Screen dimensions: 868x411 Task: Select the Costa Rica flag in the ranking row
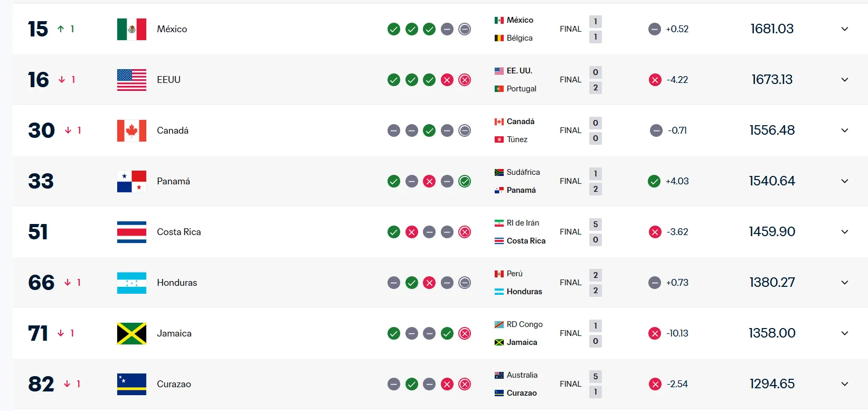pos(131,232)
